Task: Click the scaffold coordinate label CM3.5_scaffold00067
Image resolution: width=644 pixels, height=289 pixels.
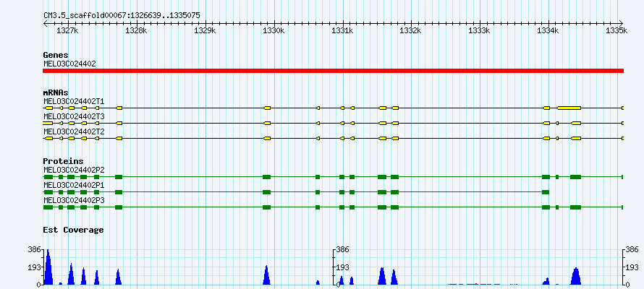Action: click(x=122, y=15)
